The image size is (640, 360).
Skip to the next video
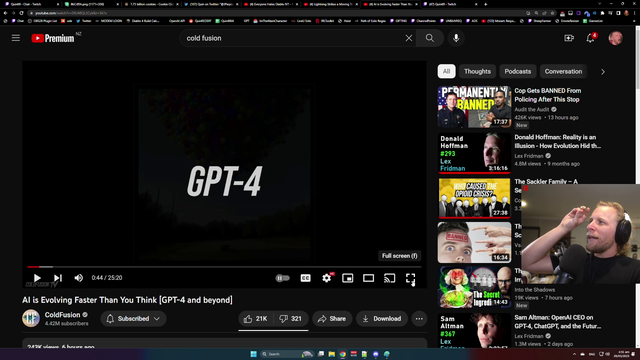point(58,278)
